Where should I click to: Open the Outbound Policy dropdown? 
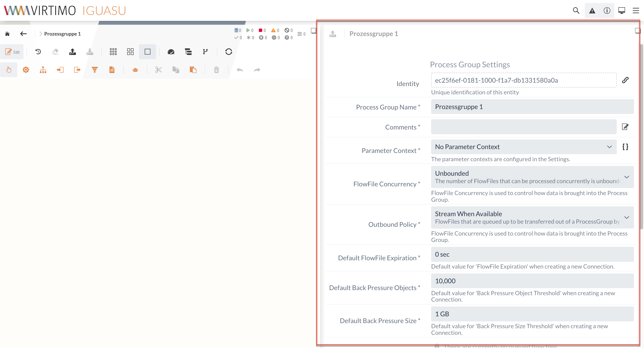click(x=532, y=217)
